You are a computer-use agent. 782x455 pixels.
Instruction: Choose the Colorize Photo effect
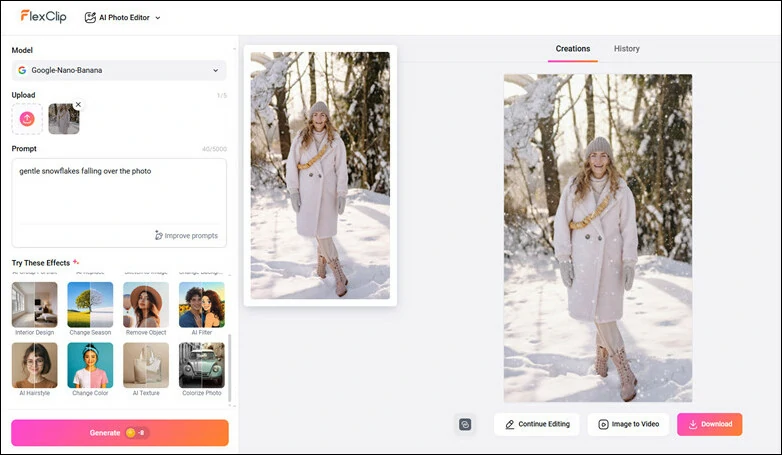pyautogui.click(x=202, y=365)
